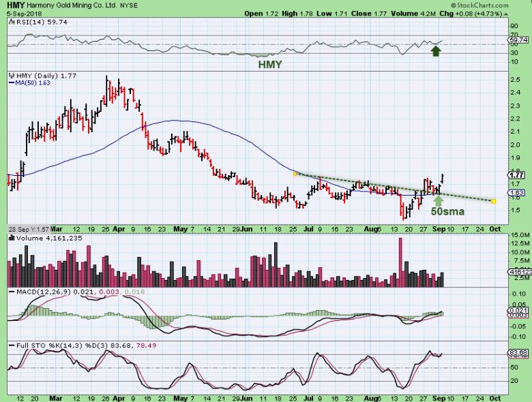532x402 pixels.
Task: Click the Volume 4,161,235 legend text
Action: 49,238
